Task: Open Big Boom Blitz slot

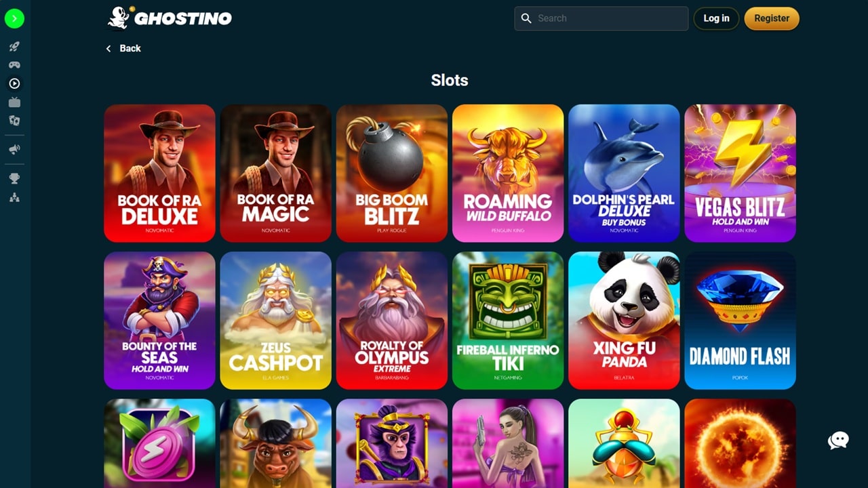Action: pos(392,173)
